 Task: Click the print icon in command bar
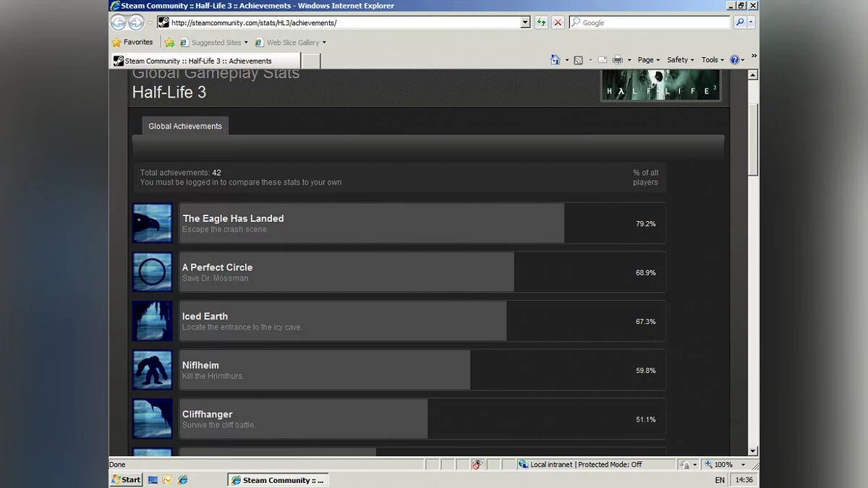click(618, 60)
